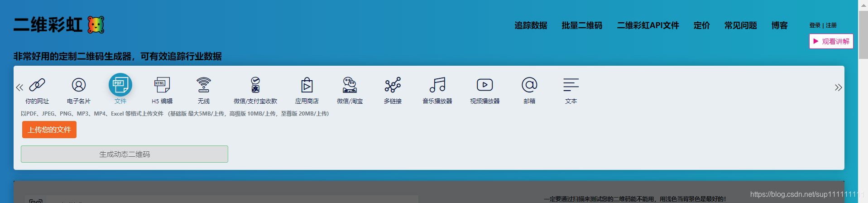Open 二维彩虹API文件 menu item
This screenshot has height=203, width=868.
click(x=648, y=25)
